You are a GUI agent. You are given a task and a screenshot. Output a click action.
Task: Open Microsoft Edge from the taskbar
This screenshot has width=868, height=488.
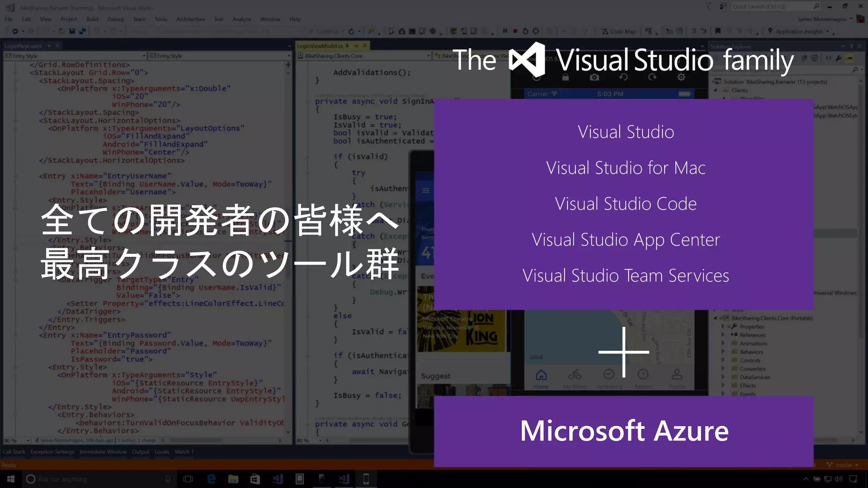(211, 479)
